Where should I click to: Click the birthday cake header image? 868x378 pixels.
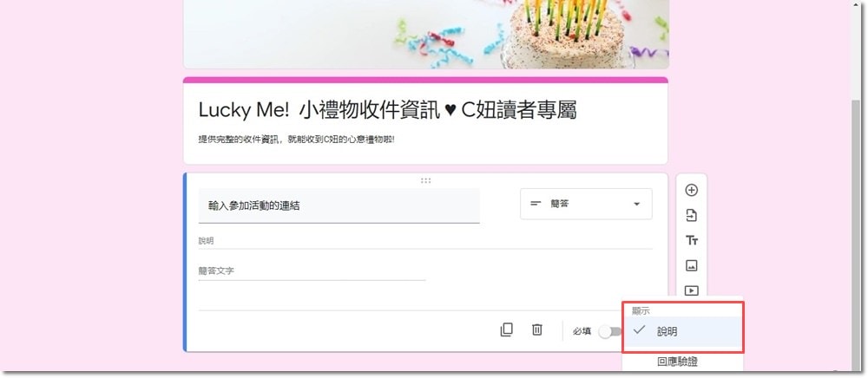(425, 35)
